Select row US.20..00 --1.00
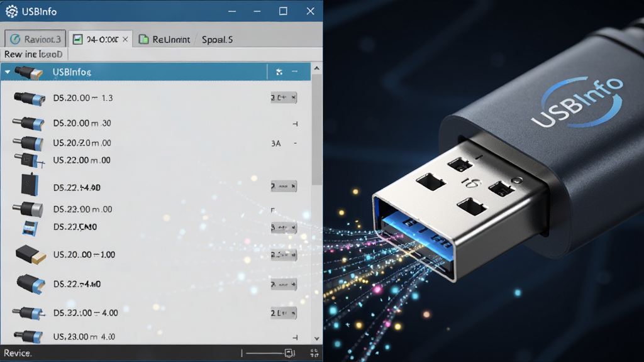 click(x=84, y=255)
